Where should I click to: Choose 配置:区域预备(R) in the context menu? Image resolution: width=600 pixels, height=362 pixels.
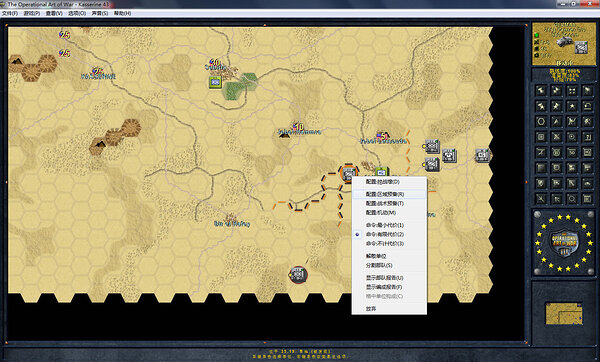384,194
